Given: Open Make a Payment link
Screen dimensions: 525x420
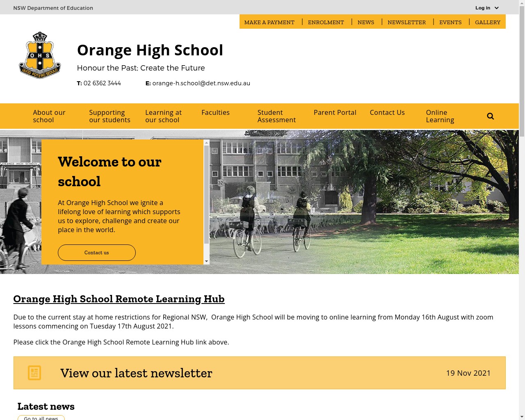Looking at the screenshot, I should (x=269, y=22).
